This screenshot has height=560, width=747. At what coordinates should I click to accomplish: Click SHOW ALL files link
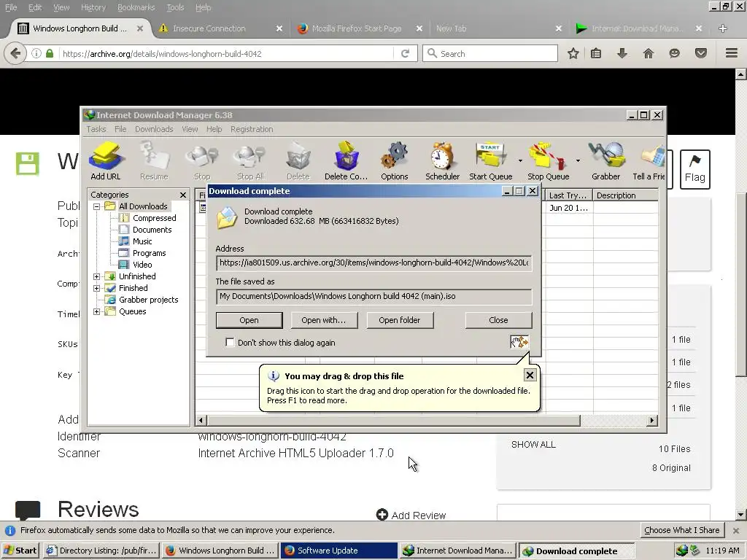point(533,444)
